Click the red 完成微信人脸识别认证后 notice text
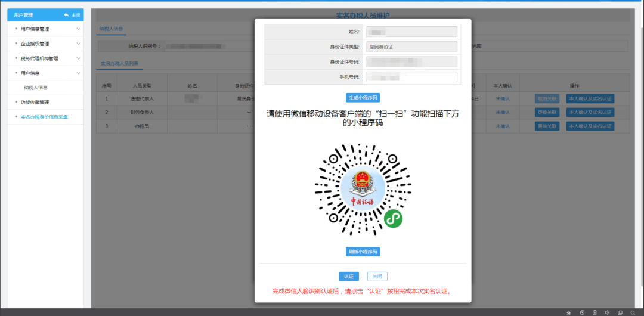644x316 pixels. [363, 292]
